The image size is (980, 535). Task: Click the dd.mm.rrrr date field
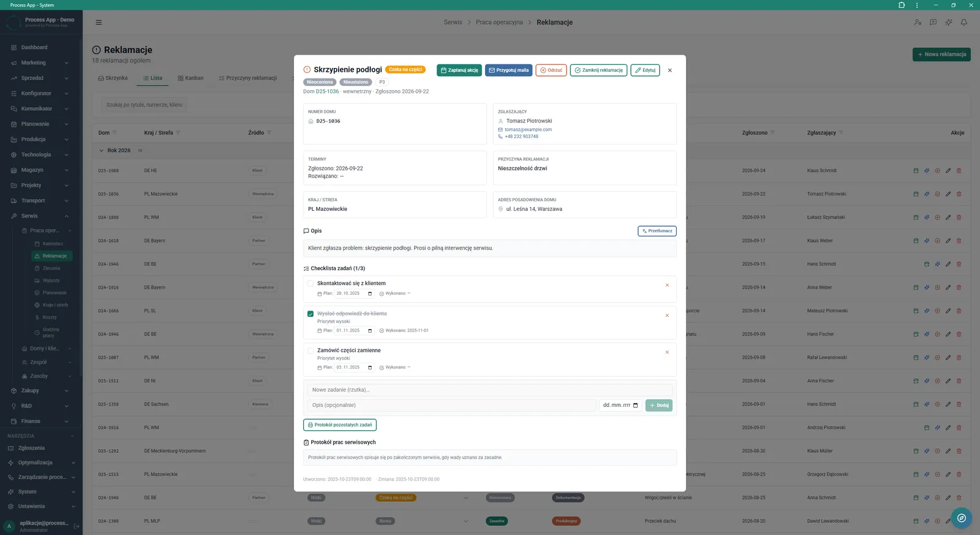tap(620, 405)
